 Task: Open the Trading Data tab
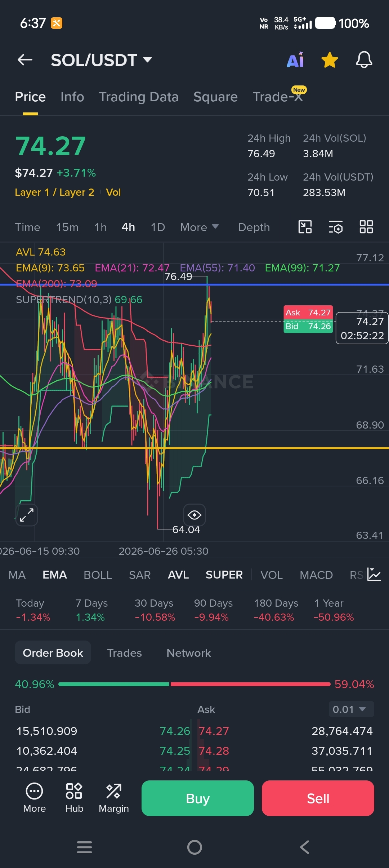[139, 97]
